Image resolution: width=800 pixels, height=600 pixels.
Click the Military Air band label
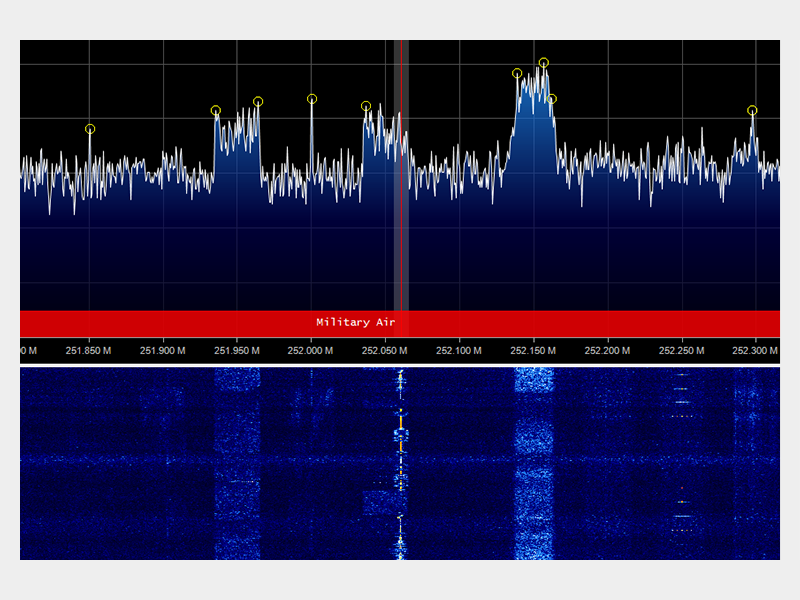[355, 323]
